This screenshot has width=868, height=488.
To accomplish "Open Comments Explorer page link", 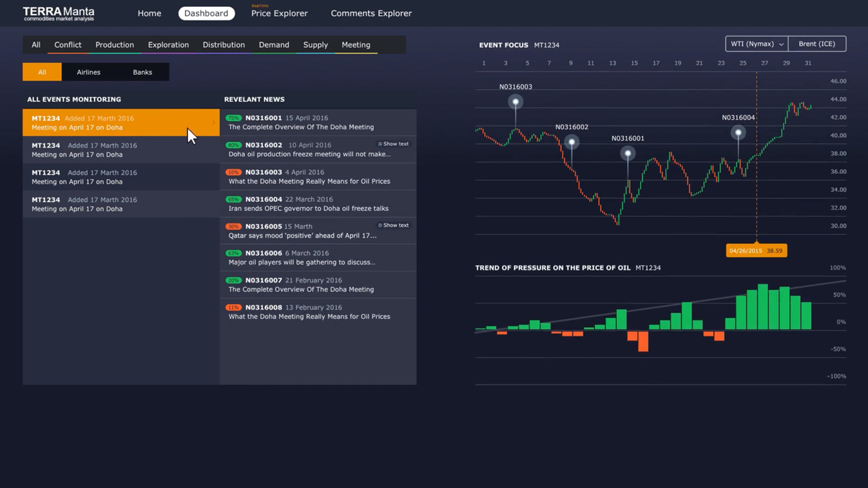I will [x=371, y=13].
